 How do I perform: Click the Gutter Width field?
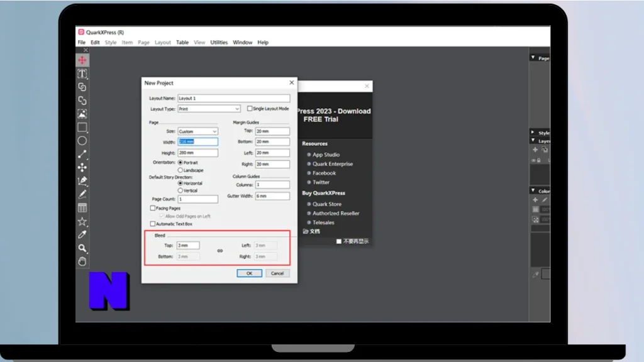pyautogui.click(x=272, y=196)
